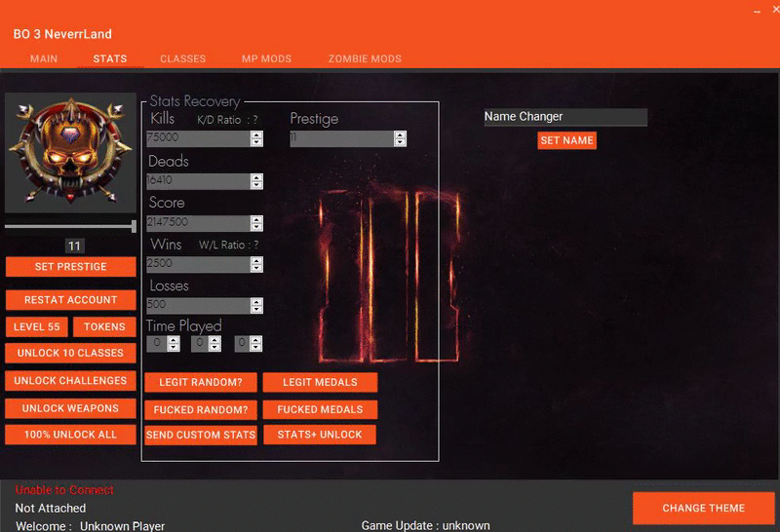
Task: Click the Score number field
Action: coord(199,223)
